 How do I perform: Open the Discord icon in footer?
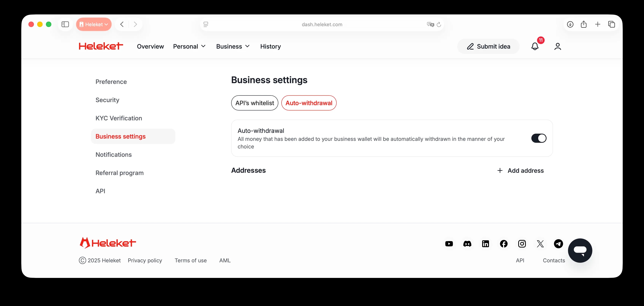[x=467, y=244]
